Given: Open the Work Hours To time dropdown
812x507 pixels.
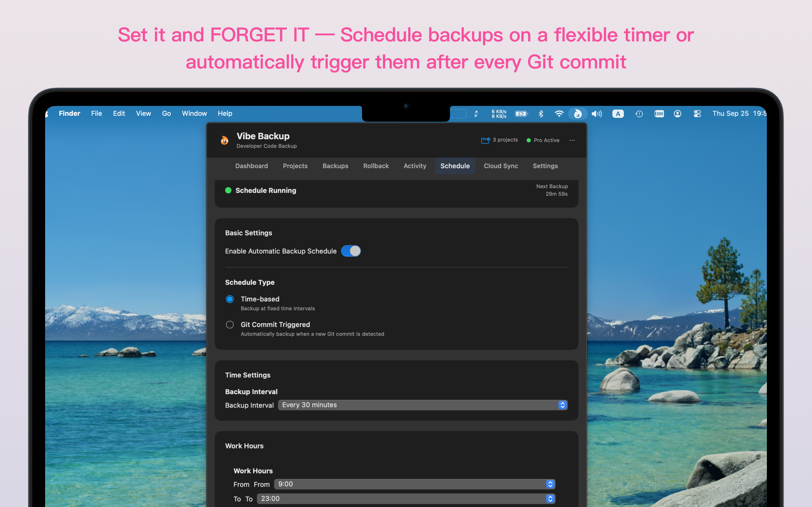Looking at the screenshot, I should point(406,499).
